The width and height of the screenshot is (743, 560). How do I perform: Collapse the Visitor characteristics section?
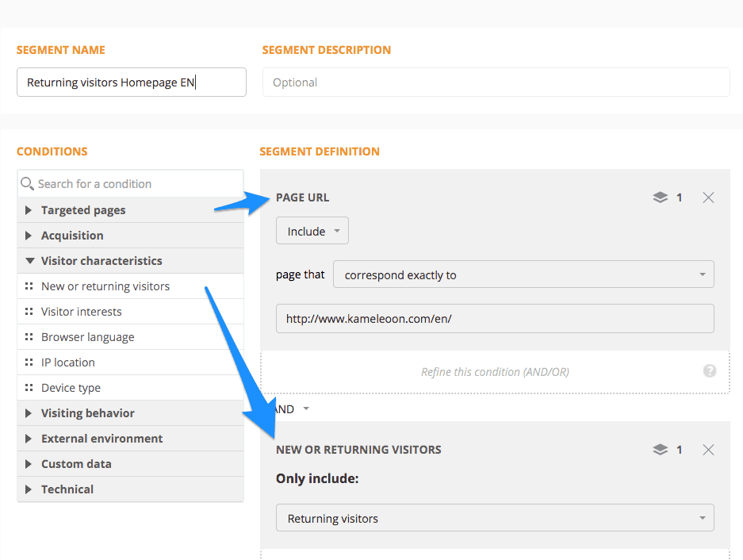29,260
